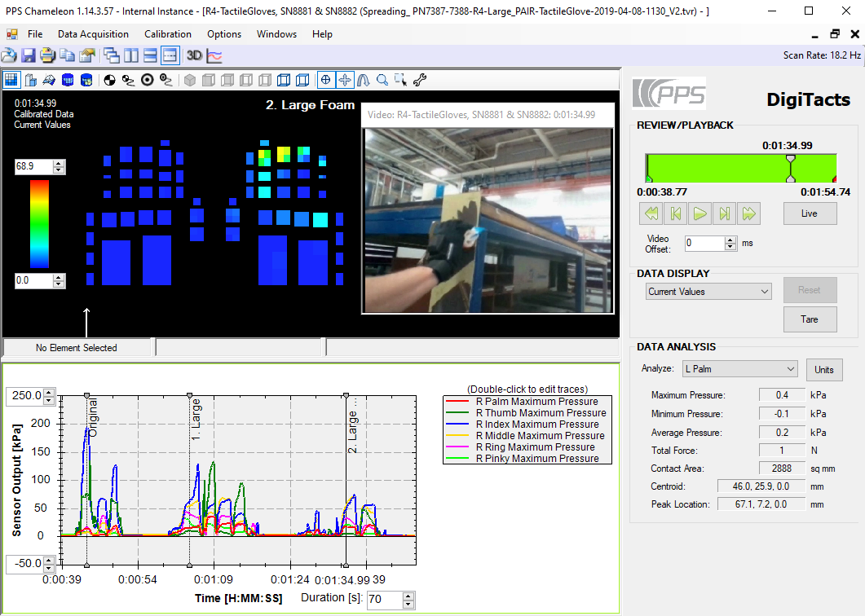Toggle the four-arrow pan tool
This screenshot has width=865, height=616.
[345, 80]
